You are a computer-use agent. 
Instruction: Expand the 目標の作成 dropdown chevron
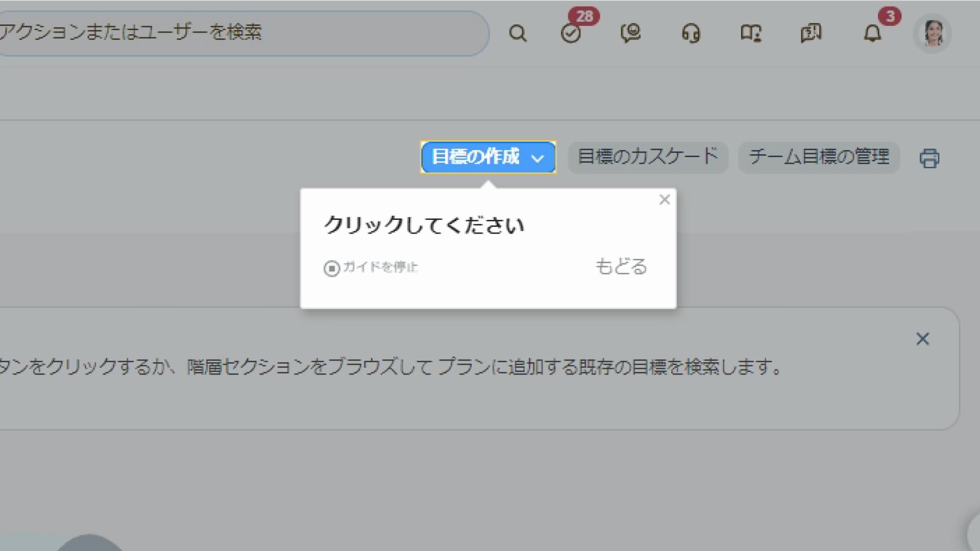537,158
